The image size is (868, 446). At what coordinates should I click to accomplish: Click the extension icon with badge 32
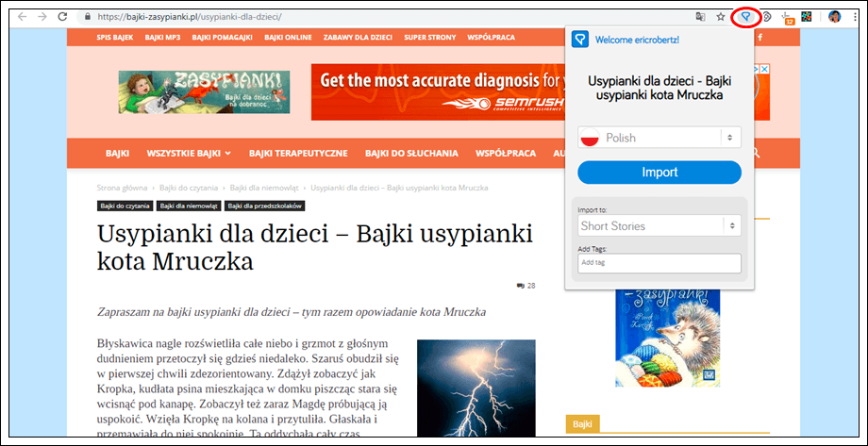[788, 17]
